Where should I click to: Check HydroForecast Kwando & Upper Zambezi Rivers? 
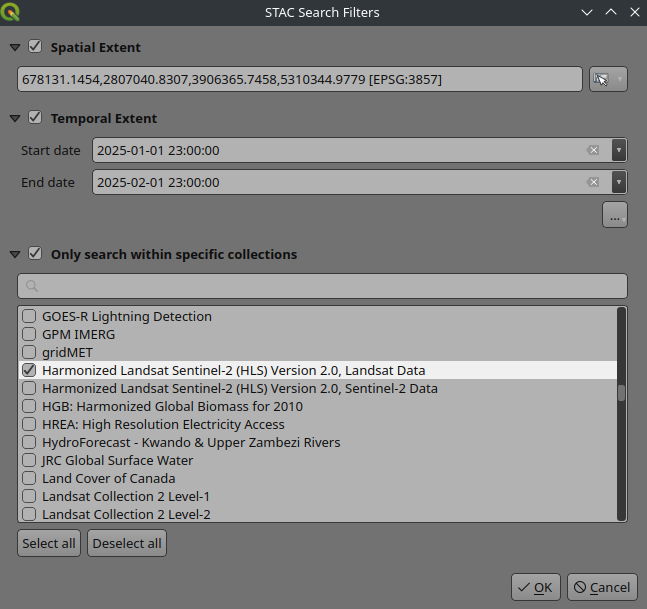coord(29,442)
